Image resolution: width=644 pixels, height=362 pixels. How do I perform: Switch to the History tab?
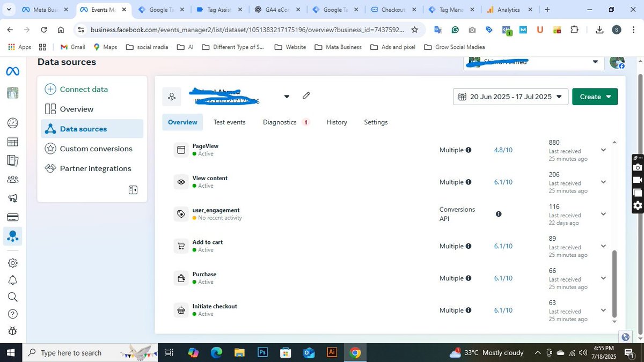[x=336, y=122]
